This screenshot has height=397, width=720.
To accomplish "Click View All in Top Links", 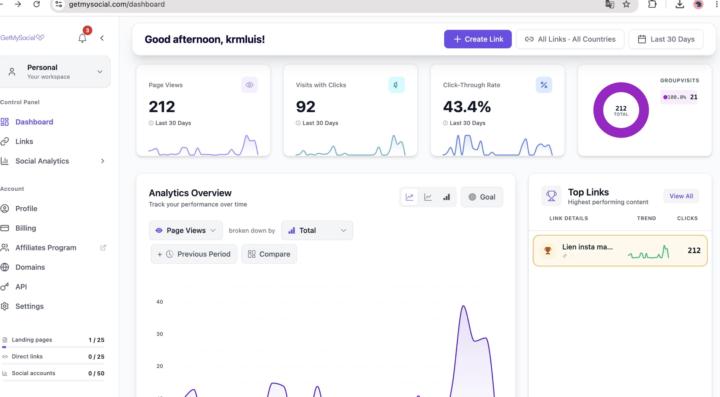I will tap(681, 196).
